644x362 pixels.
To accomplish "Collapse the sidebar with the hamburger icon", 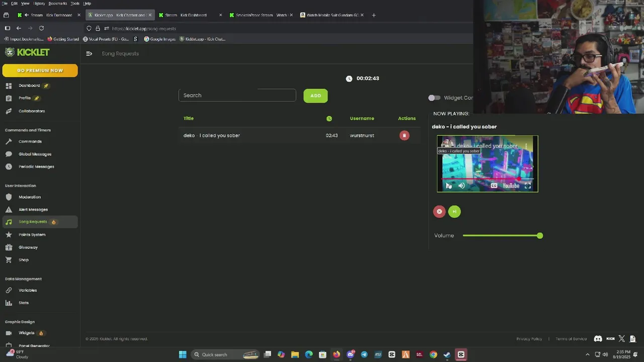I will (x=89, y=54).
